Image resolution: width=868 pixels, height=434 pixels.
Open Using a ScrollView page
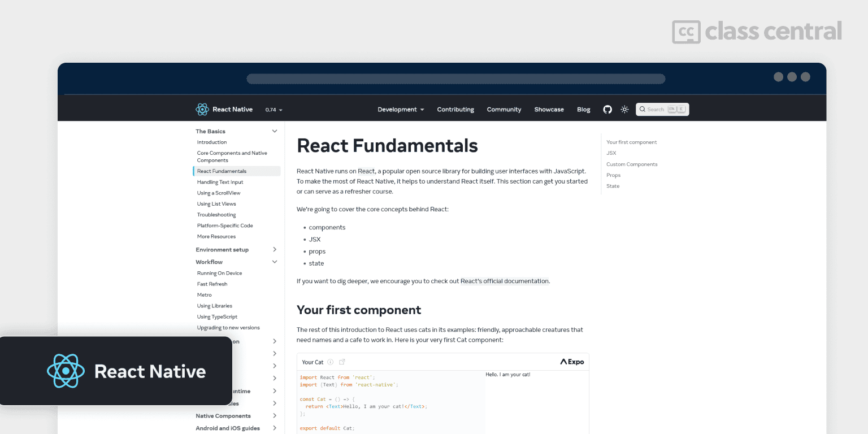coord(219,193)
